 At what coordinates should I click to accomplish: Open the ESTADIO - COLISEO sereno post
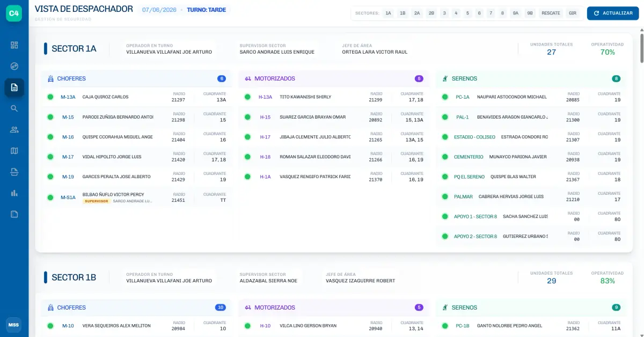[475, 137]
